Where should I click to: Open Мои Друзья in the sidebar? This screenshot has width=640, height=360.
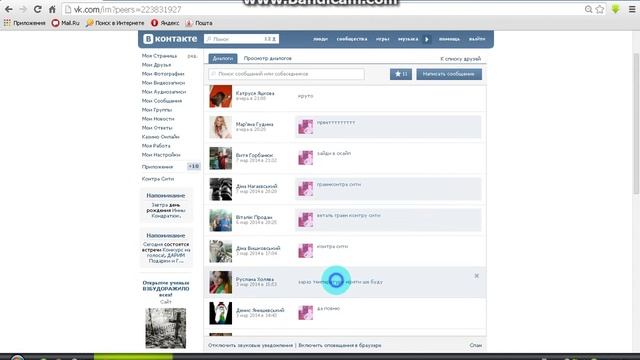click(156, 65)
